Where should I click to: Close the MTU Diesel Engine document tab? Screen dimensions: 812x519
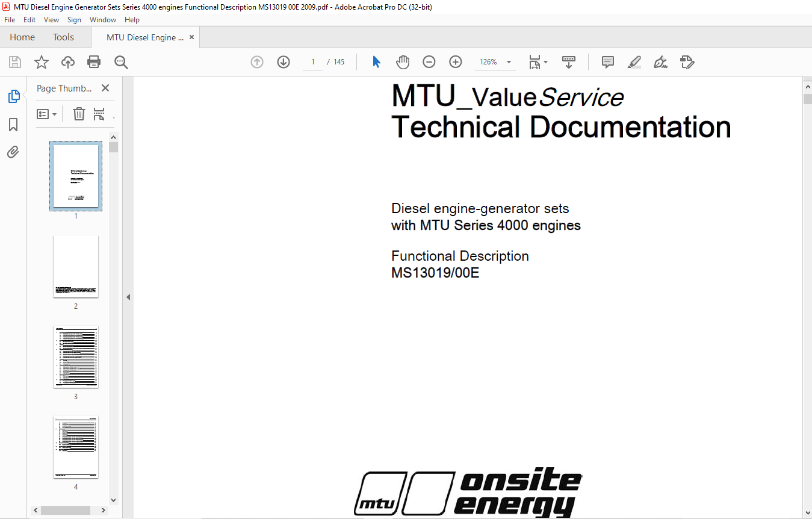pyautogui.click(x=192, y=37)
